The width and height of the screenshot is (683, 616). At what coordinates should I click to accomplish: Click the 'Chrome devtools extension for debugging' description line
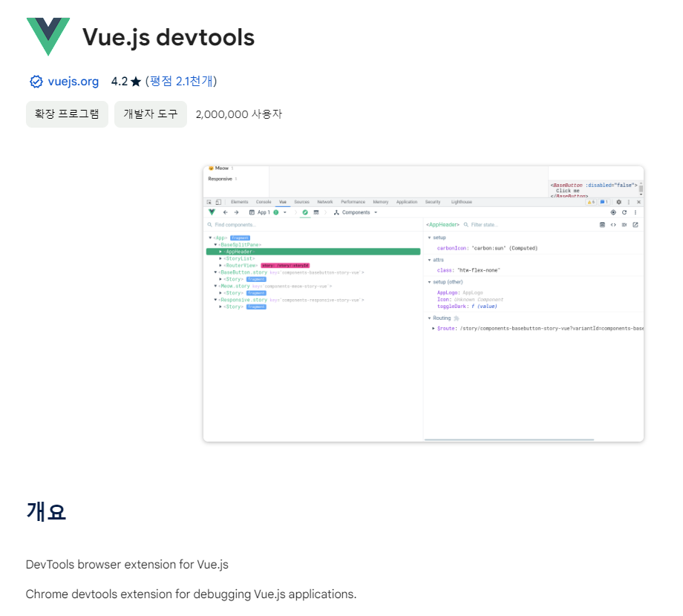point(192,594)
